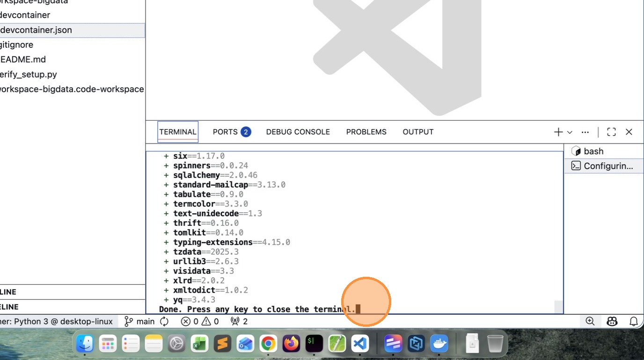Show the PROBLEMS tab
The width and height of the screenshot is (644, 360).
366,132
